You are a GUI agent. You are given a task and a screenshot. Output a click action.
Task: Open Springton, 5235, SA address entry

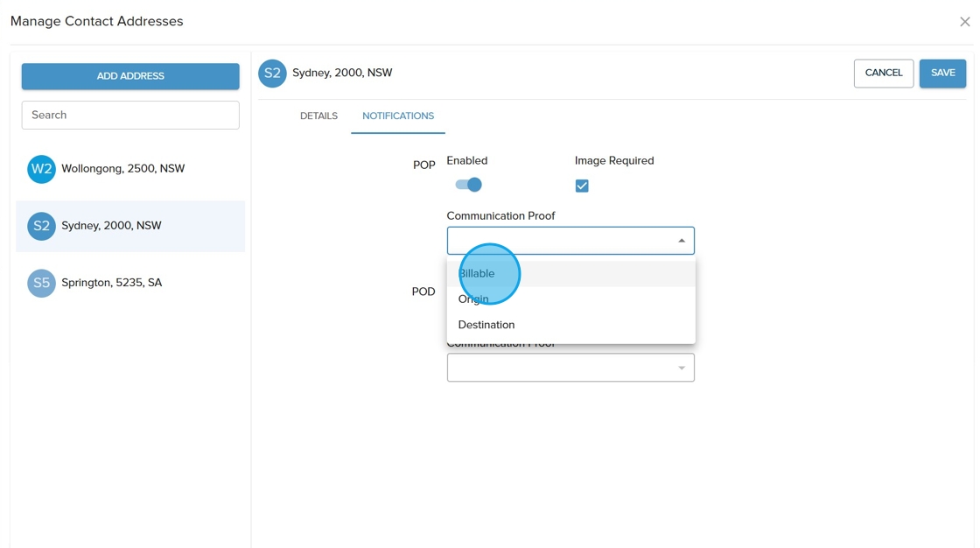tap(111, 283)
